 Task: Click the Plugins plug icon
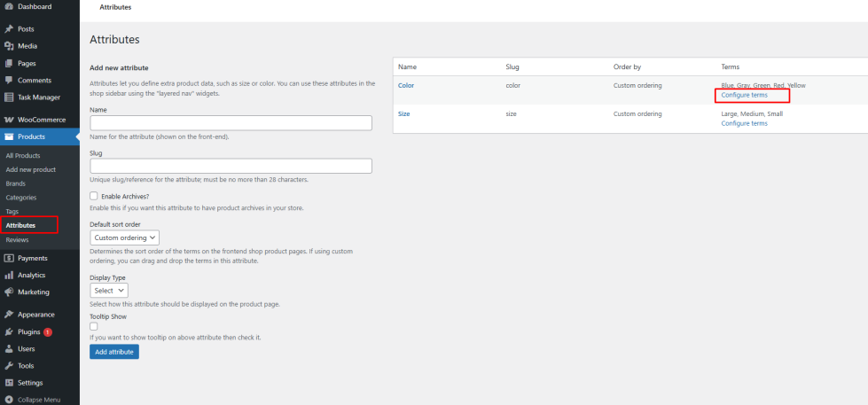9,331
